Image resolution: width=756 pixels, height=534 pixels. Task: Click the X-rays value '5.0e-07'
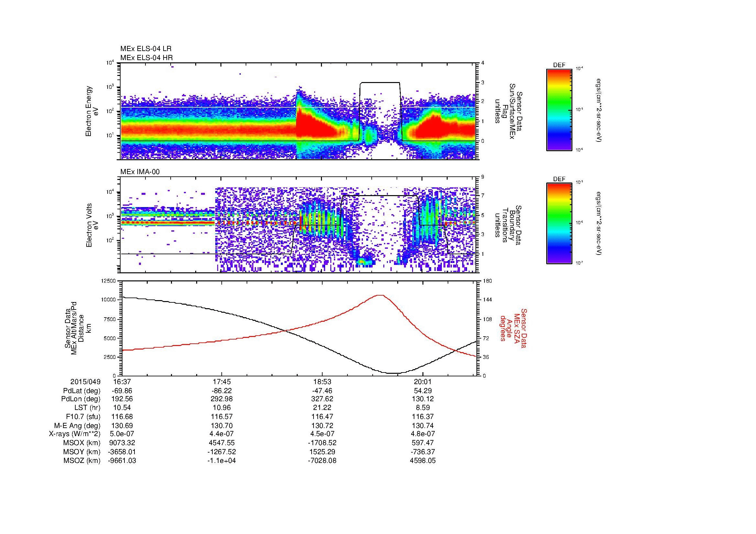point(122,434)
